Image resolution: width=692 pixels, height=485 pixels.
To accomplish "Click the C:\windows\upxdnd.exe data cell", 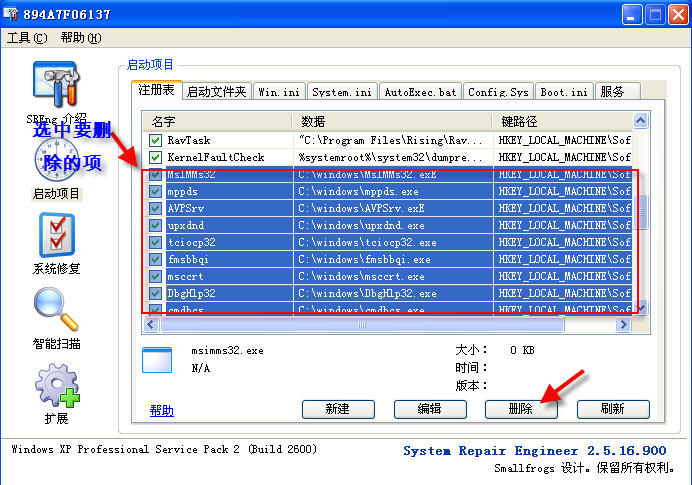I will (x=393, y=226).
